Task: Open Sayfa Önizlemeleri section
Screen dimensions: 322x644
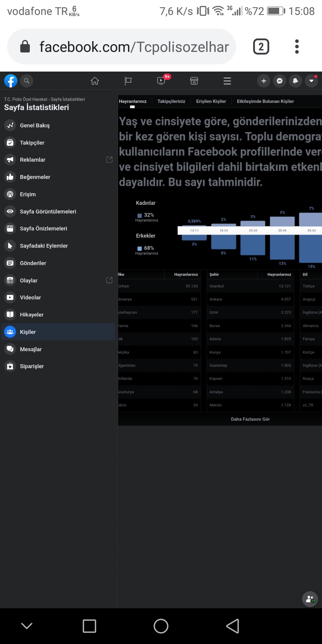Action: pyautogui.click(x=58, y=229)
